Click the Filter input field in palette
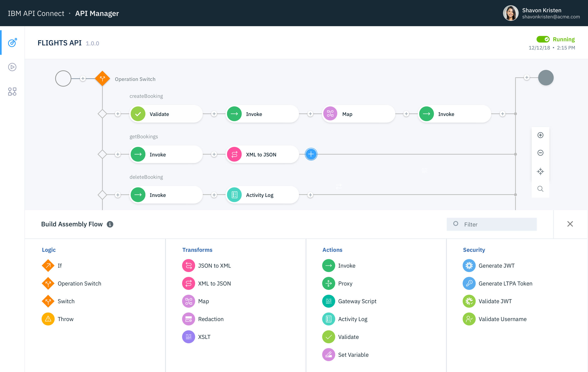Image resolution: width=588 pixels, height=372 pixels. pos(492,224)
